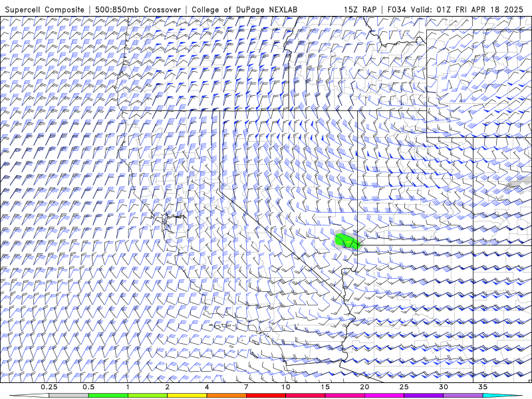
Task: Click the magenta color bar segment 20–25
Action: (384, 396)
